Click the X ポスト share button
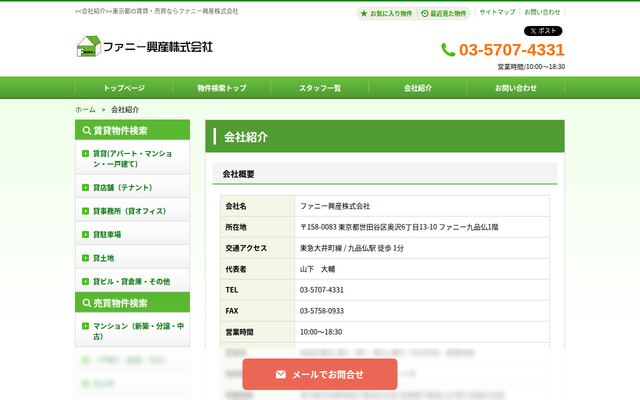Screen dimensions: 640x400 [x=543, y=31]
